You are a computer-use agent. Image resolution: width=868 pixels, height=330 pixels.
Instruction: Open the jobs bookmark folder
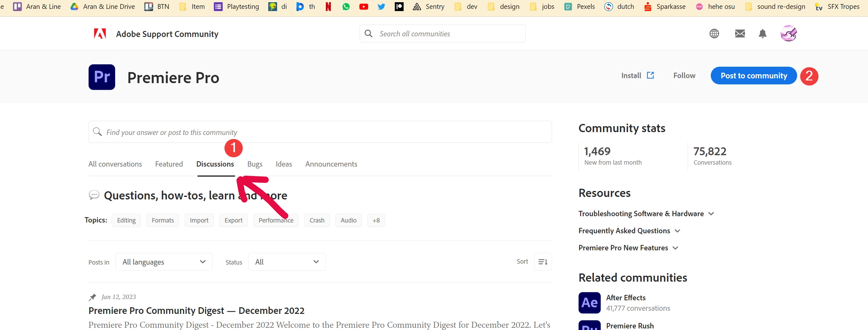tap(542, 6)
